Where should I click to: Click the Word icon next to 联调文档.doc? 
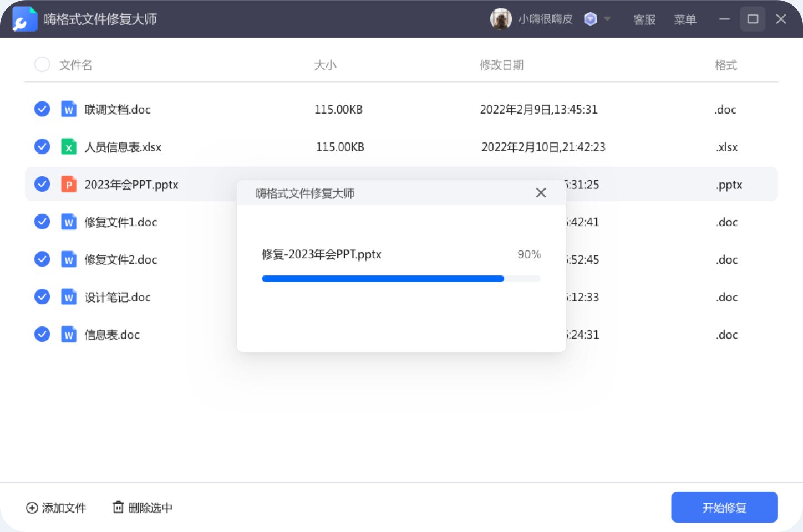(x=69, y=109)
